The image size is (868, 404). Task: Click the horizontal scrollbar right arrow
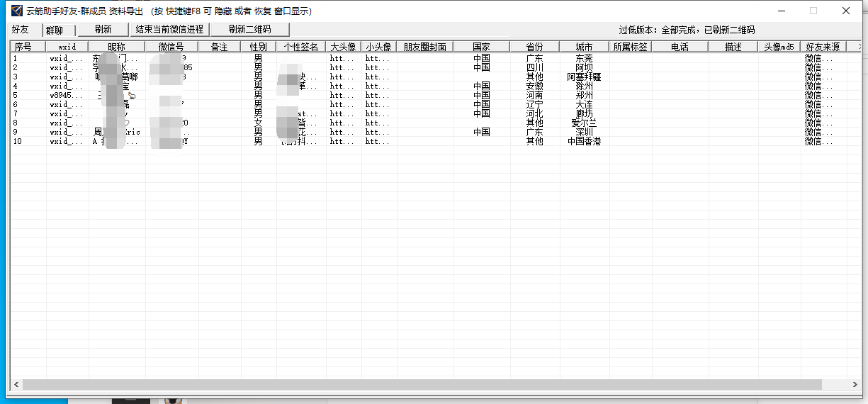click(x=856, y=384)
